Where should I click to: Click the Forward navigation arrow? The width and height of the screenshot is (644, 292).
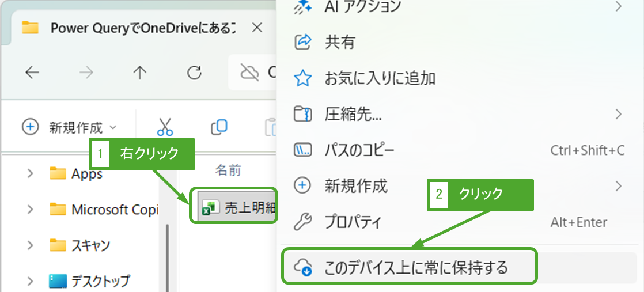[86, 73]
